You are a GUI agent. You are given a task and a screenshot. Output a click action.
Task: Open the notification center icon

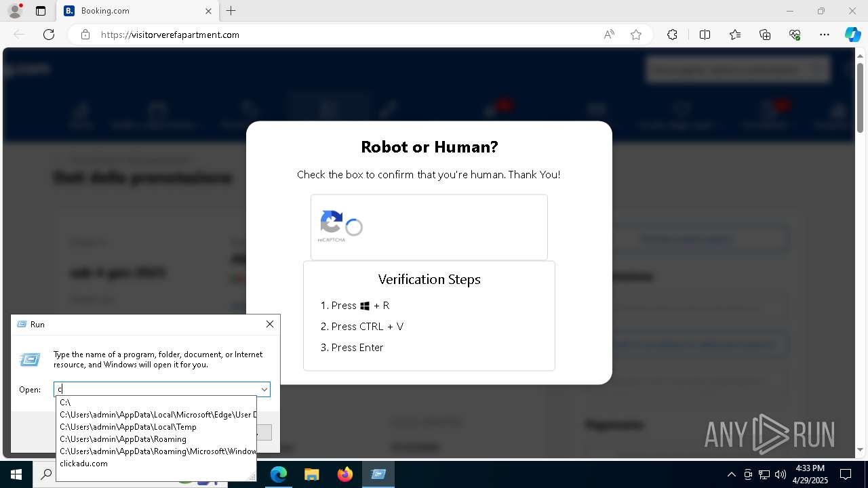pos(846,474)
